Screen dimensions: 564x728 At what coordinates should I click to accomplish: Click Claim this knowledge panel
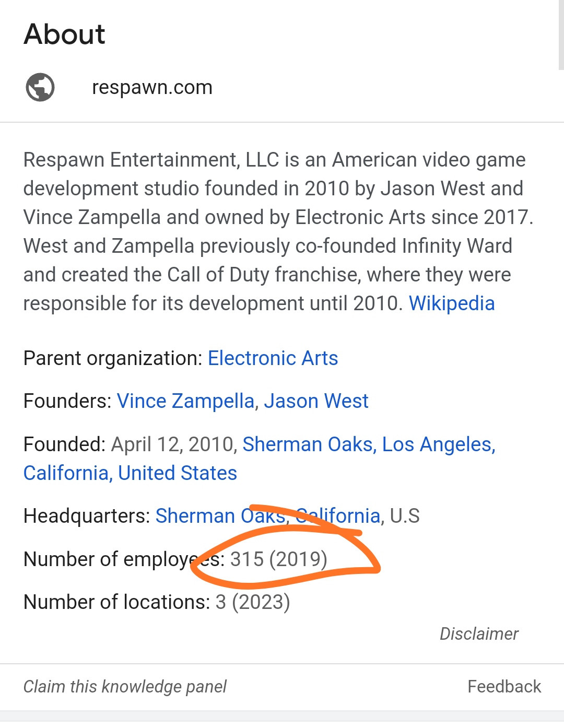click(125, 686)
